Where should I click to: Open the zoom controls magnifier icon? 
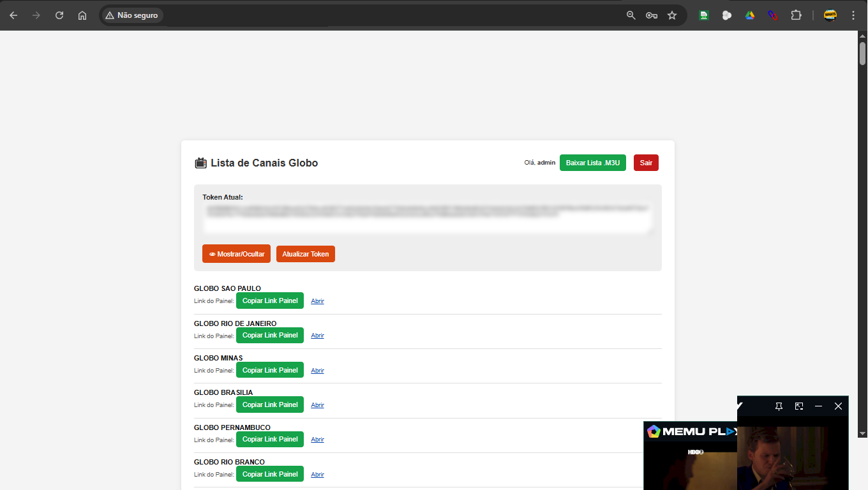pyautogui.click(x=629, y=15)
